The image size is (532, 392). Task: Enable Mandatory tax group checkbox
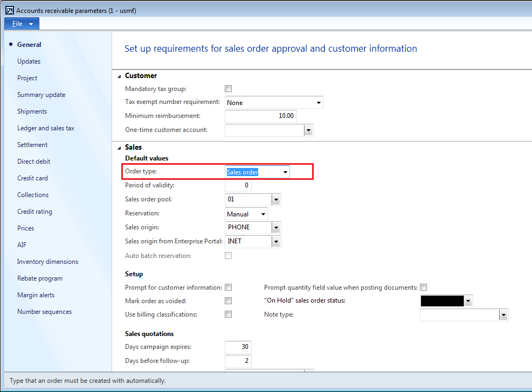pos(229,89)
